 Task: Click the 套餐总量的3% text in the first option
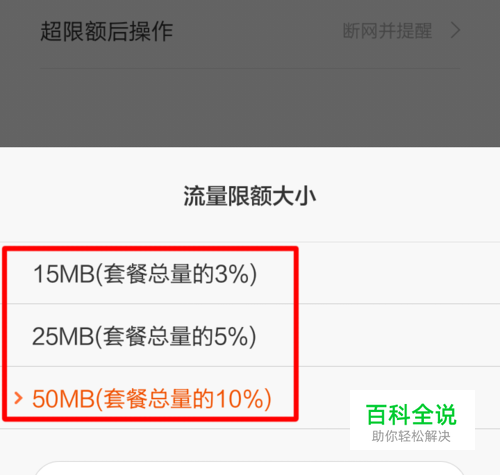(x=175, y=274)
